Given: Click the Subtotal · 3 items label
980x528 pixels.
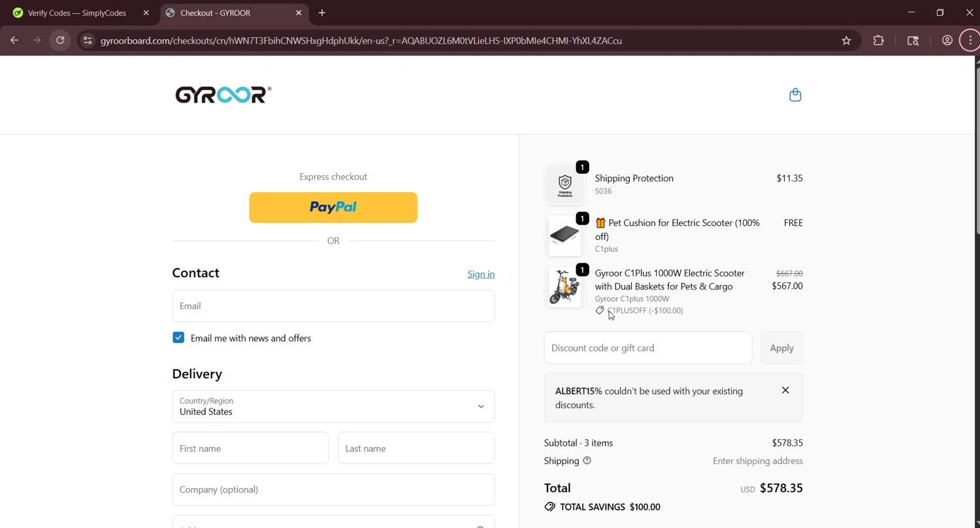Looking at the screenshot, I should (578, 443).
